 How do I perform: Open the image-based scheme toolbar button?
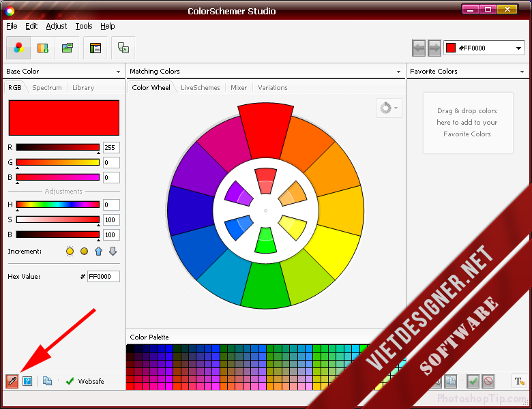(x=67, y=48)
